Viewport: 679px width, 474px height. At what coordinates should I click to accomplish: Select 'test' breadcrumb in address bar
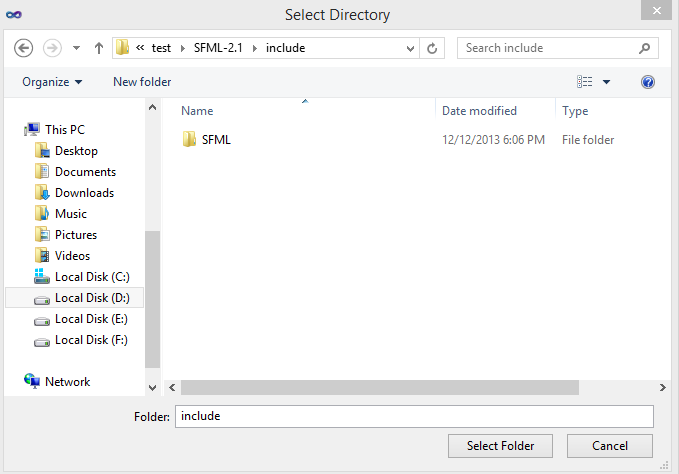pos(161,48)
